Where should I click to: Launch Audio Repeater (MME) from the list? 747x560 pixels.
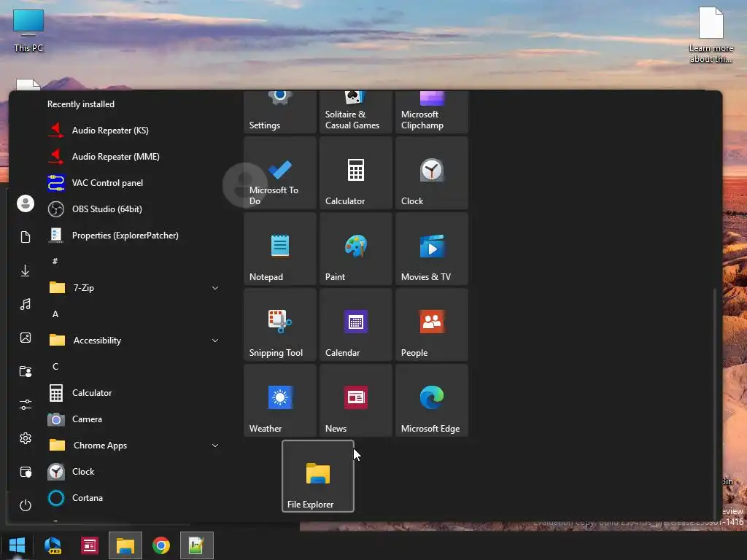[134, 156]
